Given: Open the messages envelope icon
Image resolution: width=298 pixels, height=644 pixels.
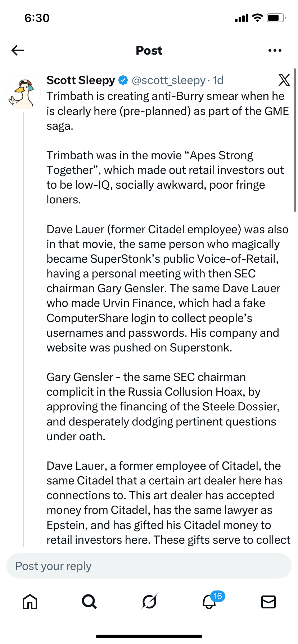Looking at the screenshot, I should [x=268, y=601].
